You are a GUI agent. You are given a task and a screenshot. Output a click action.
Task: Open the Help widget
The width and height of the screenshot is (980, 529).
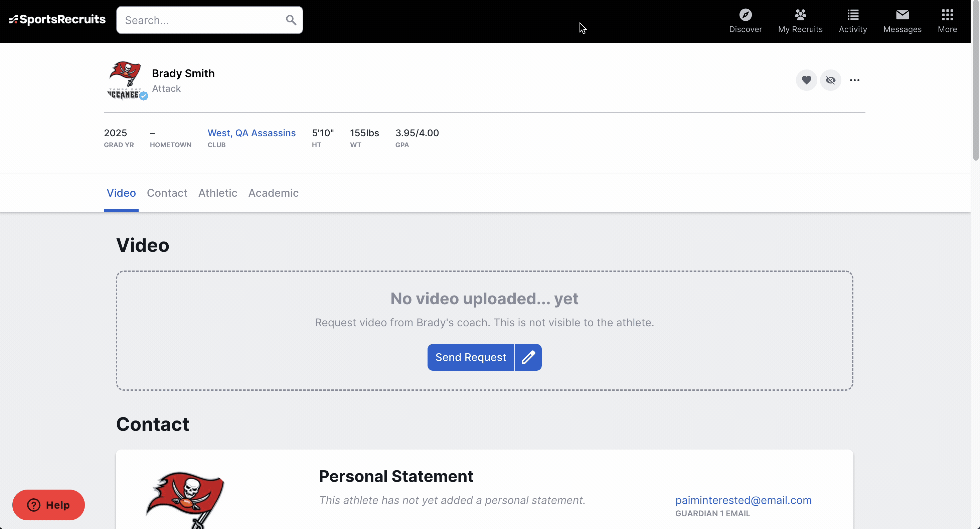(48, 505)
